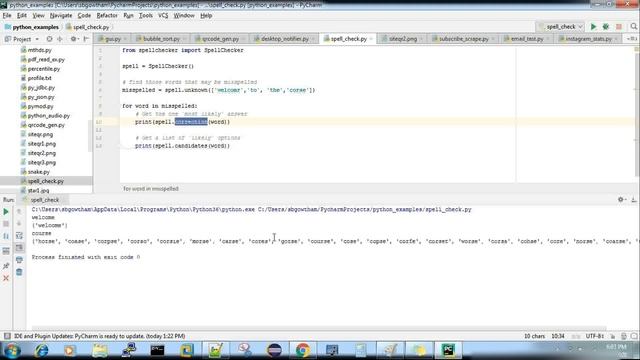
Task: Close the spell_check.py editor tab
Action: (x=371, y=39)
